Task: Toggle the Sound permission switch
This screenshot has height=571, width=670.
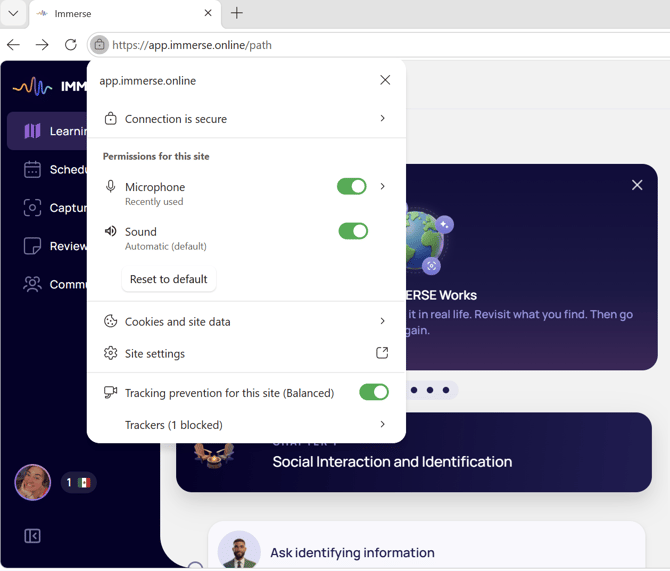Action: (x=353, y=231)
